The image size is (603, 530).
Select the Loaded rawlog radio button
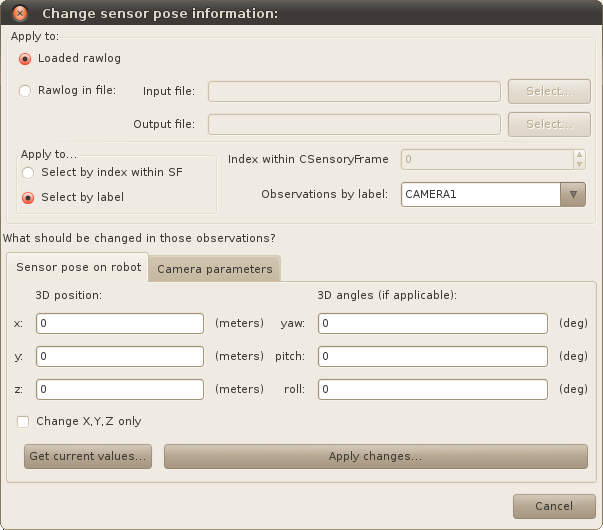coord(26,59)
